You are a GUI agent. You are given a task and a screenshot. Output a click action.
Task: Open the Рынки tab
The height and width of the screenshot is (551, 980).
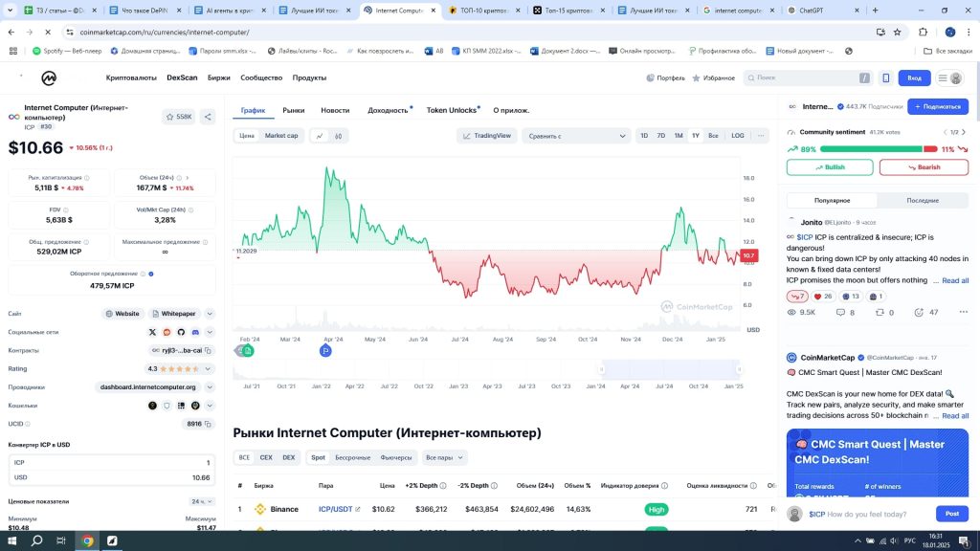pos(294,111)
